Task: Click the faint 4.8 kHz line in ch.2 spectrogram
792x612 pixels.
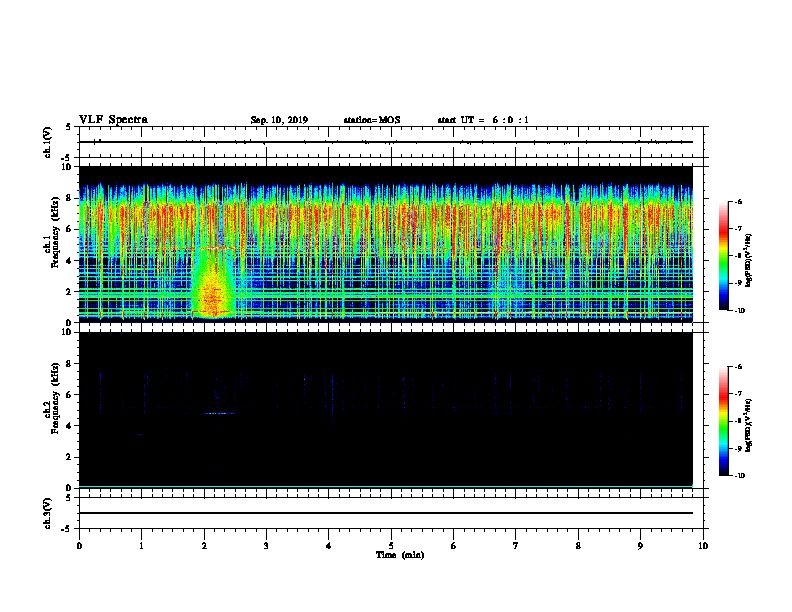Action: 219,414
